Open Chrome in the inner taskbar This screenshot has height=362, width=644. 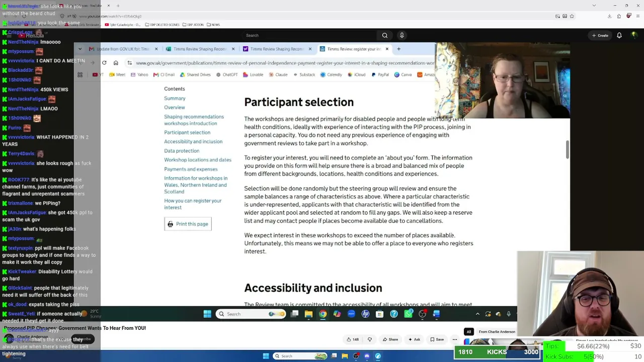[x=323, y=314]
